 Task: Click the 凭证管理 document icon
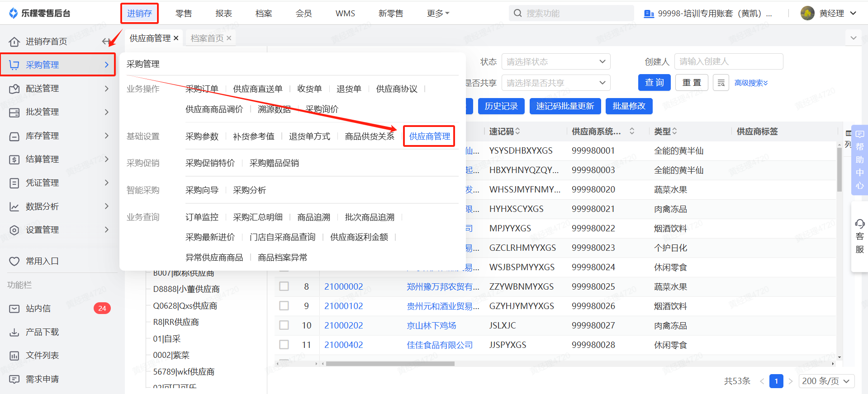pos(14,183)
